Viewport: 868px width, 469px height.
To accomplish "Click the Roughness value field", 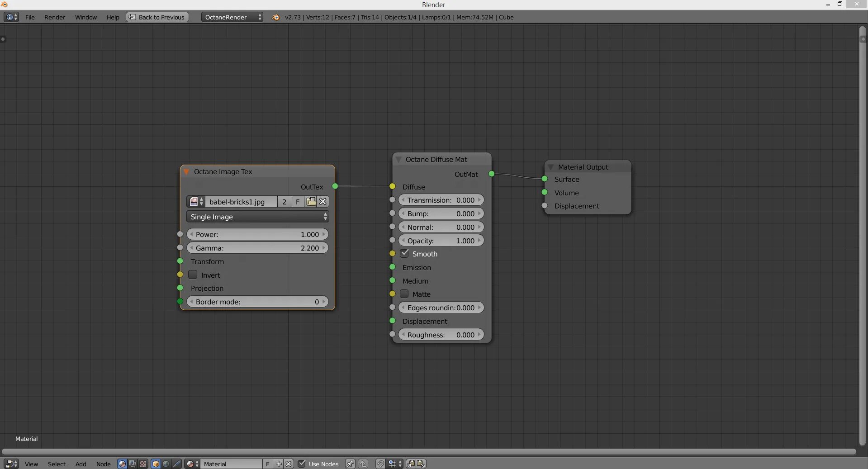I will pos(441,335).
